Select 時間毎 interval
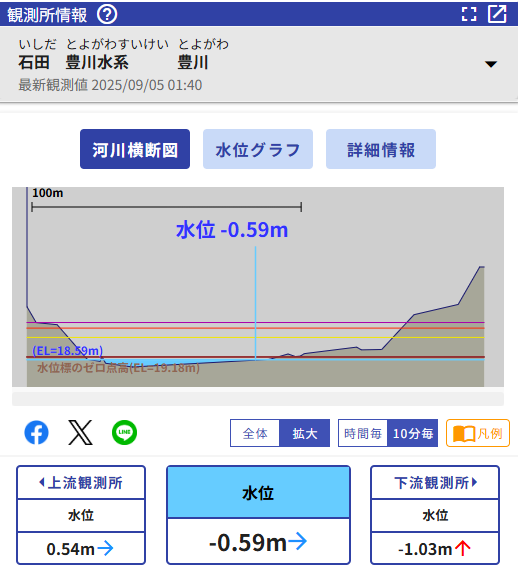The height and width of the screenshot is (567, 518). (x=363, y=433)
